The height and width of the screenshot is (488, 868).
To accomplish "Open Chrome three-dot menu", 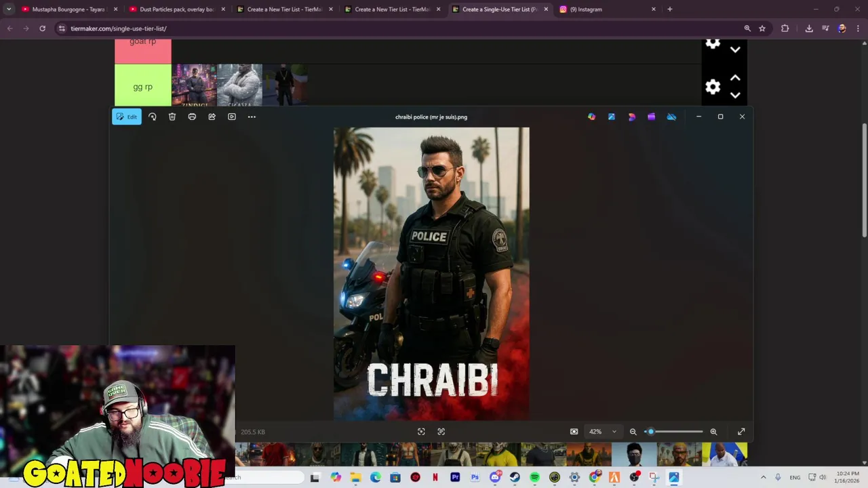I will point(858,28).
